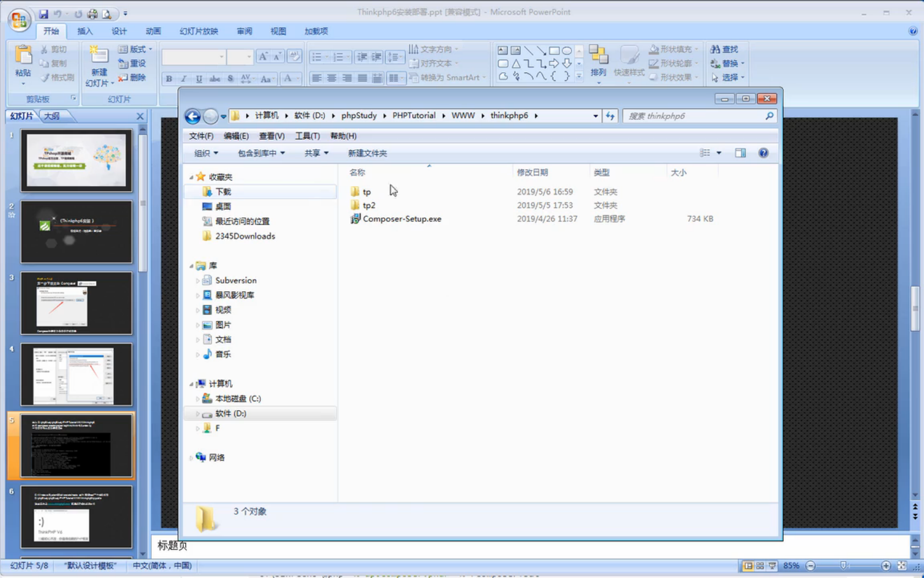Screen dimensions: 924x578
Task: Click the Replace icon in ribbon
Action: tap(716, 63)
